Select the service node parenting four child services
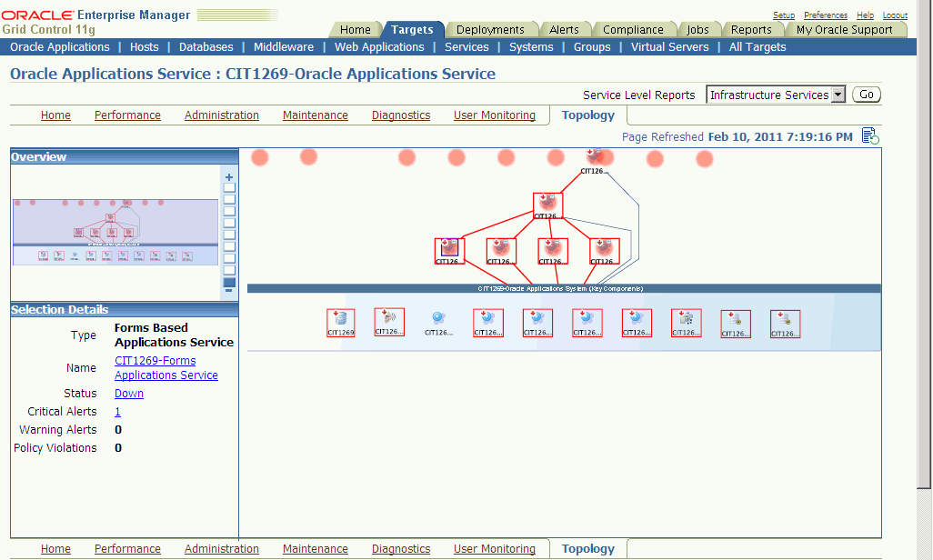The image size is (933, 560). (547, 205)
